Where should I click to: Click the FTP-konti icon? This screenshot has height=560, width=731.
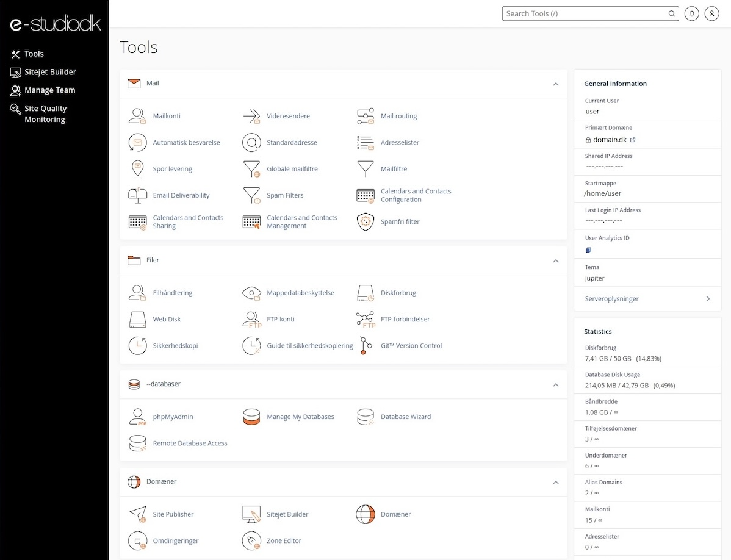click(x=251, y=319)
